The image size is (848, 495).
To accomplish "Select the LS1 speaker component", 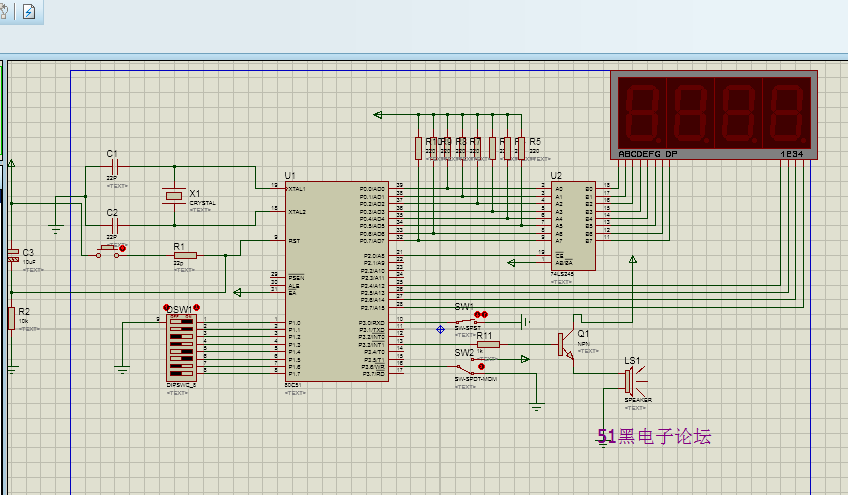I will click(630, 379).
